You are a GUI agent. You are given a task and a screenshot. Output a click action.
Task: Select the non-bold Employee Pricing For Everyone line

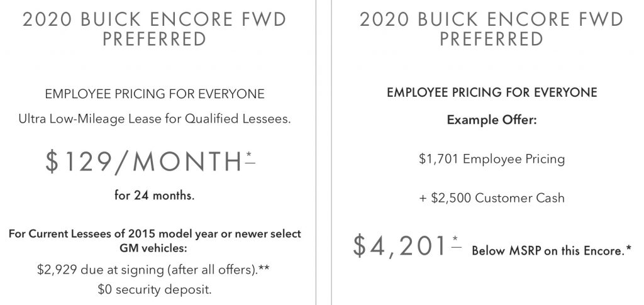coord(155,94)
